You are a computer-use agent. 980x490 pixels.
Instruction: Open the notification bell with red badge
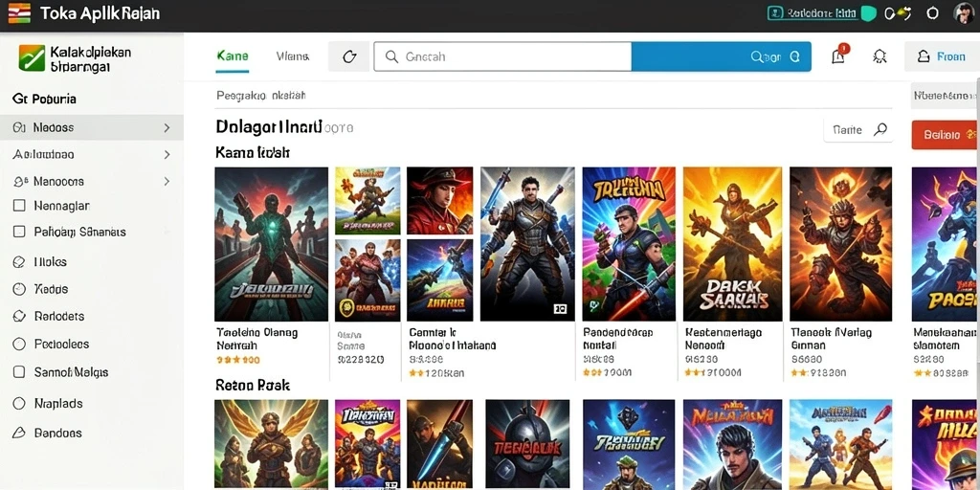click(x=838, y=56)
